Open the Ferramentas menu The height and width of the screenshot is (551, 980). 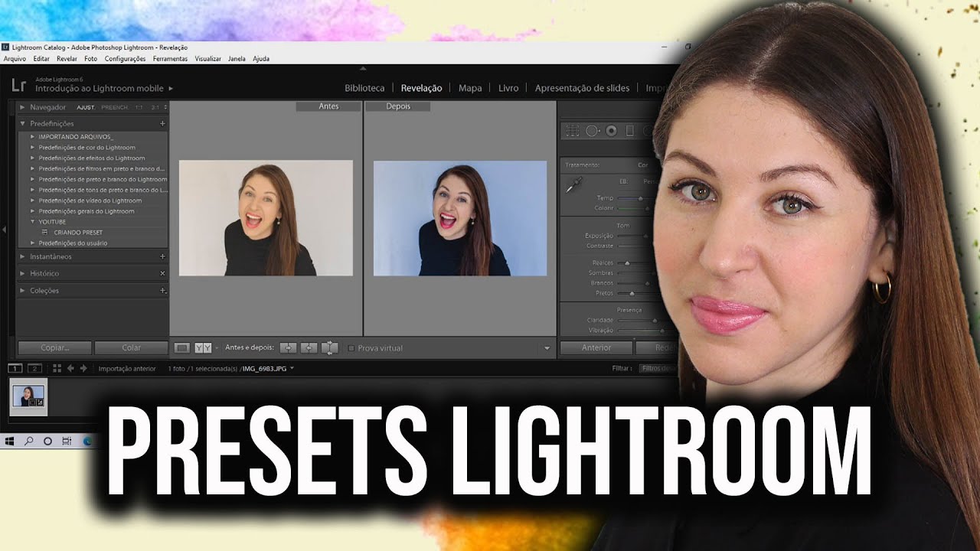click(170, 59)
